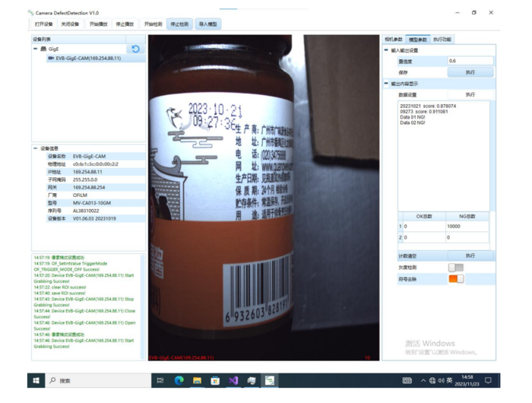Open the network globe tray icon
This screenshot has height=403, width=532.
coord(432,381)
